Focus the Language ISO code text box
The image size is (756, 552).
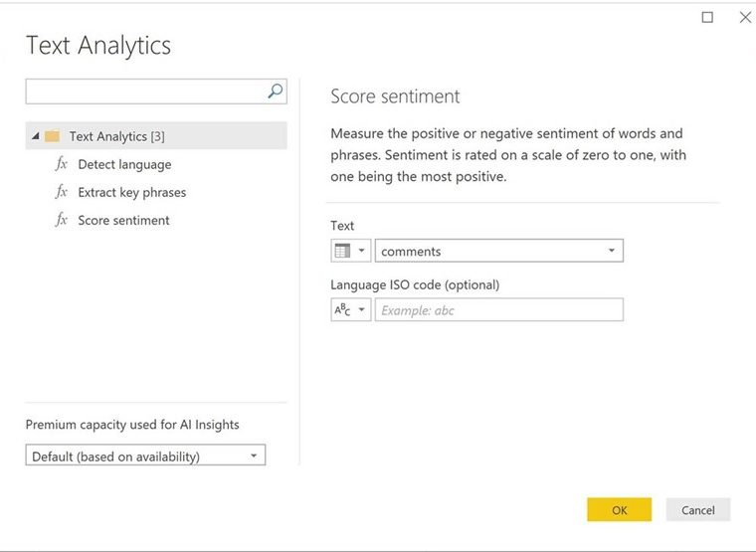click(x=498, y=310)
